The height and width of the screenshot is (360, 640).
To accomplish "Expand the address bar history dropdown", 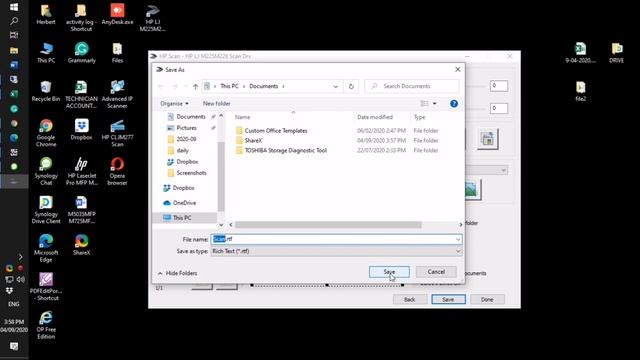I will click(336, 86).
